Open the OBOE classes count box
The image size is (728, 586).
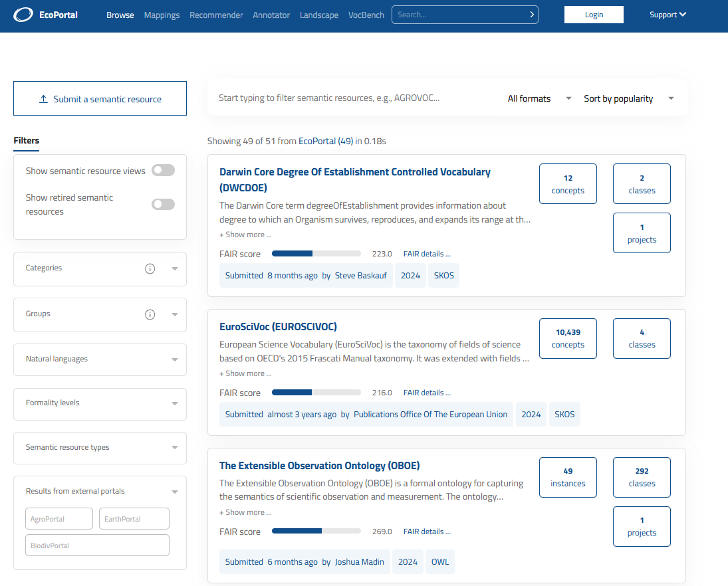(x=642, y=477)
